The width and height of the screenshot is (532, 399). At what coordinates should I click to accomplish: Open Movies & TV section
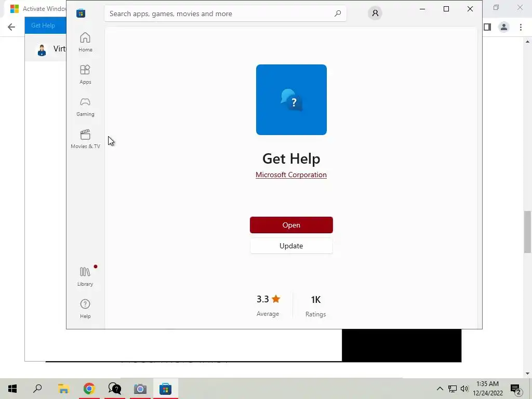85,139
